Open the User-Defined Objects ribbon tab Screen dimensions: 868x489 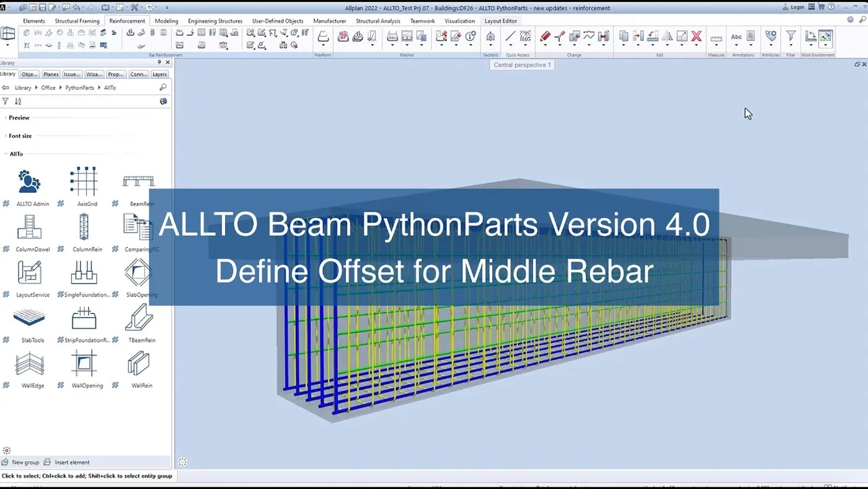coord(278,21)
